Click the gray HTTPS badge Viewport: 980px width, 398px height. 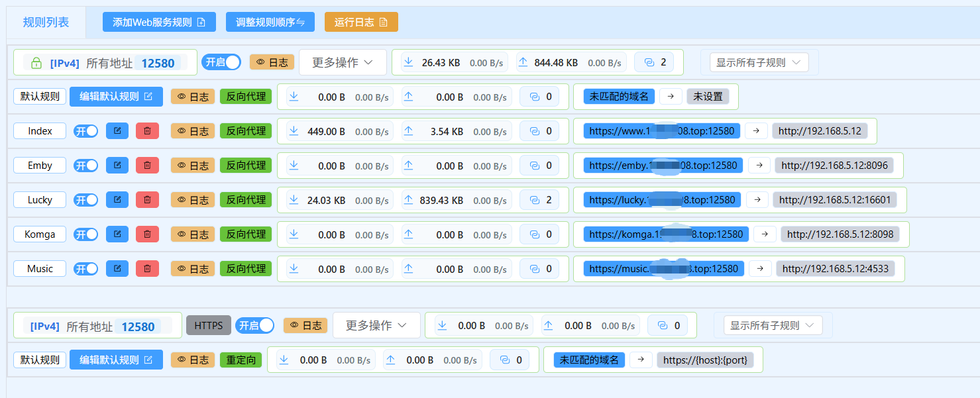(209, 326)
